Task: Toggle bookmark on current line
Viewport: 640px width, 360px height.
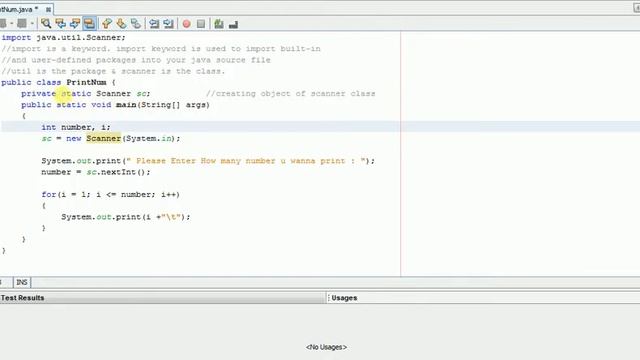Action: pos(136,24)
